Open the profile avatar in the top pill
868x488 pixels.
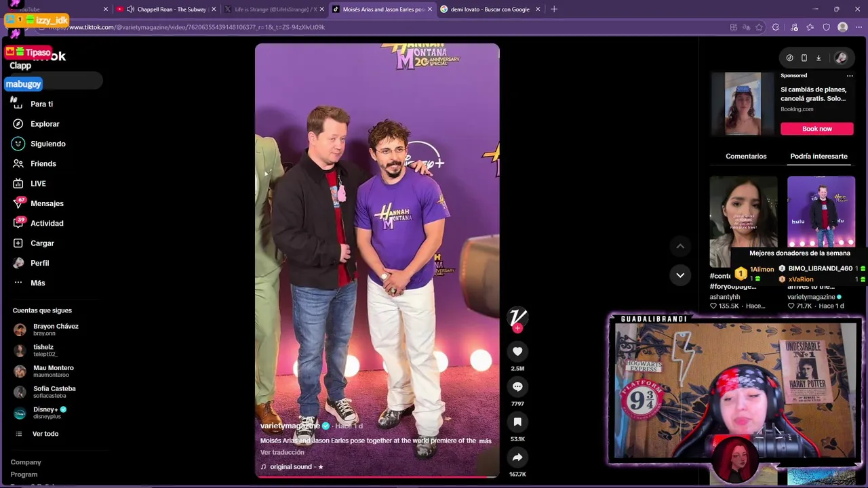click(x=841, y=58)
